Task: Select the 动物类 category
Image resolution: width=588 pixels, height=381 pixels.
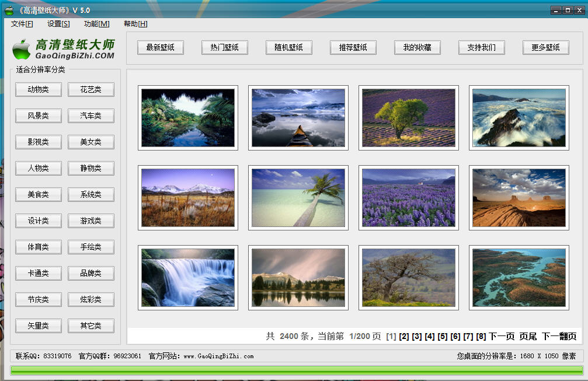Action: click(39, 89)
